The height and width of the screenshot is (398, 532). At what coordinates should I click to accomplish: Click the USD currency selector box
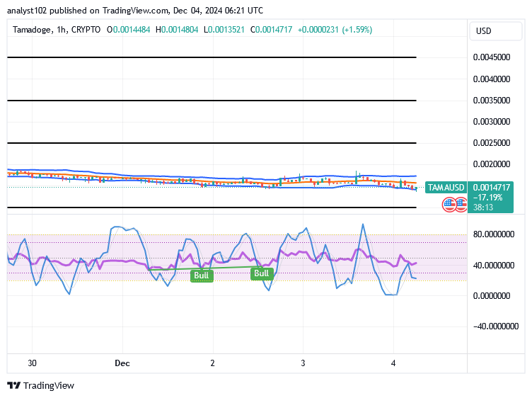point(495,31)
